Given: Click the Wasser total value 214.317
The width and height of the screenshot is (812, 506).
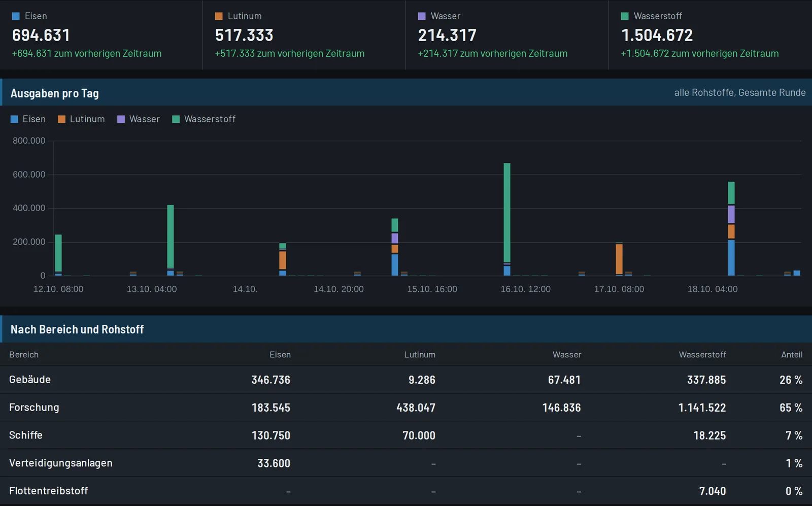Looking at the screenshot, I should point(447,35).
